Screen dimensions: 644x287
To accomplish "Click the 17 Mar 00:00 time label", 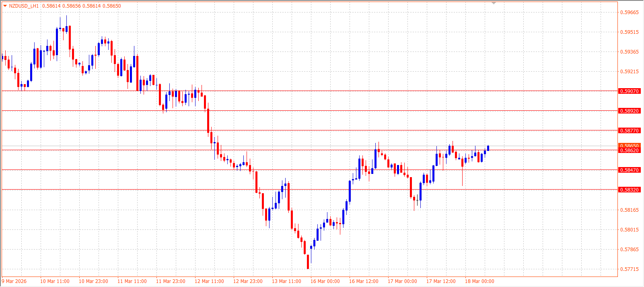I will pyautogui.click(x=402, y=281).
